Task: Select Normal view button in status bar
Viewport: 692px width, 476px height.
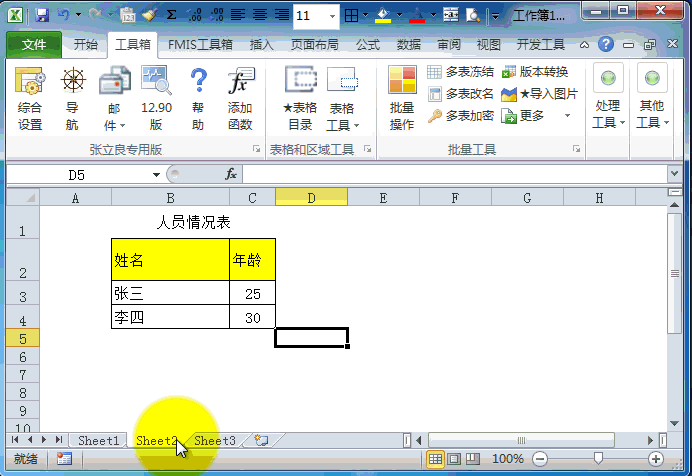Action: (435, 458)
